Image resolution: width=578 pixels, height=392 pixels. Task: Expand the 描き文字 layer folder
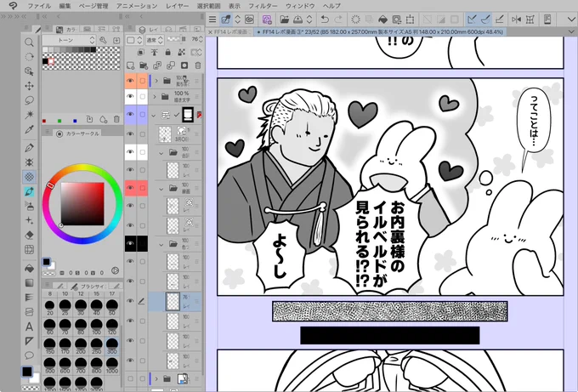(155, 97)
